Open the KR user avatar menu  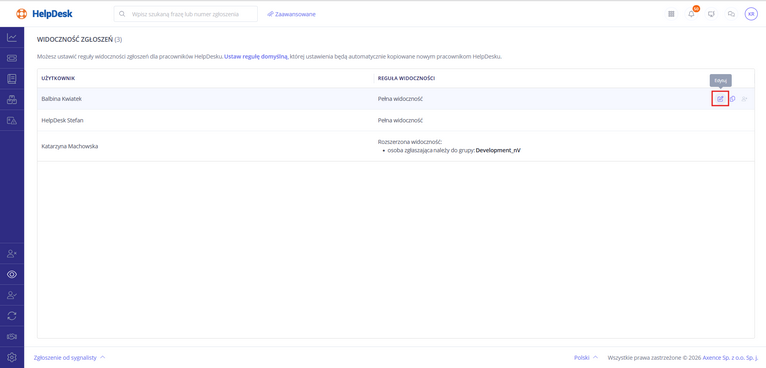(751, 14)
